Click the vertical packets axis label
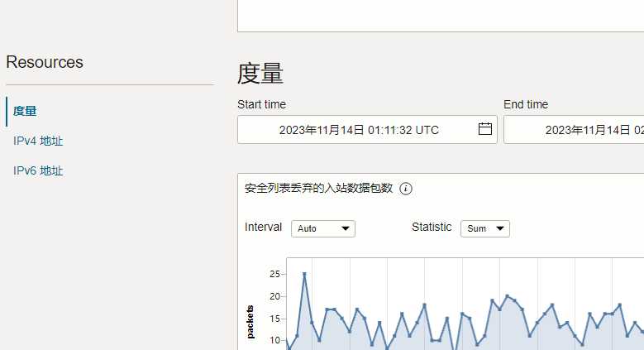Screen dimensions: 644x350 [x=250, y=322]
